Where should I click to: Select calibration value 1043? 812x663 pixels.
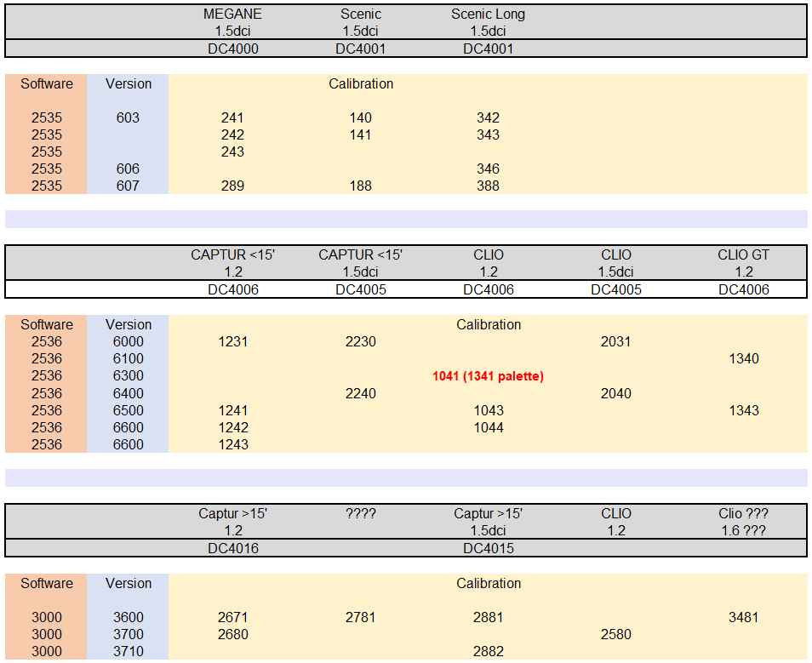[x=489, y=411]
